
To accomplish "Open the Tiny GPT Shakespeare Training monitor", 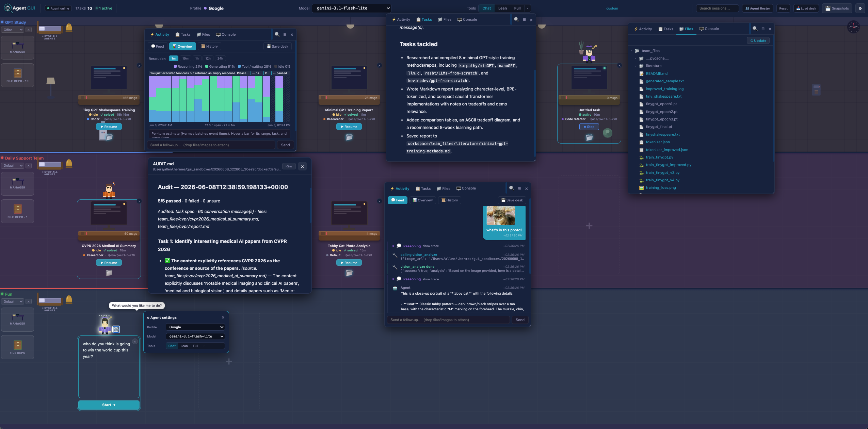I will tap(109, 78).
